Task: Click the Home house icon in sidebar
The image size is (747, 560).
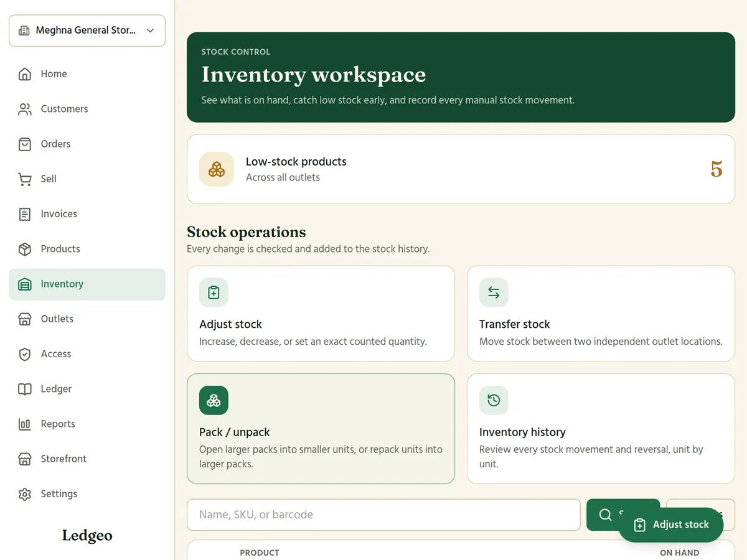Action: [x=25, y=74]
